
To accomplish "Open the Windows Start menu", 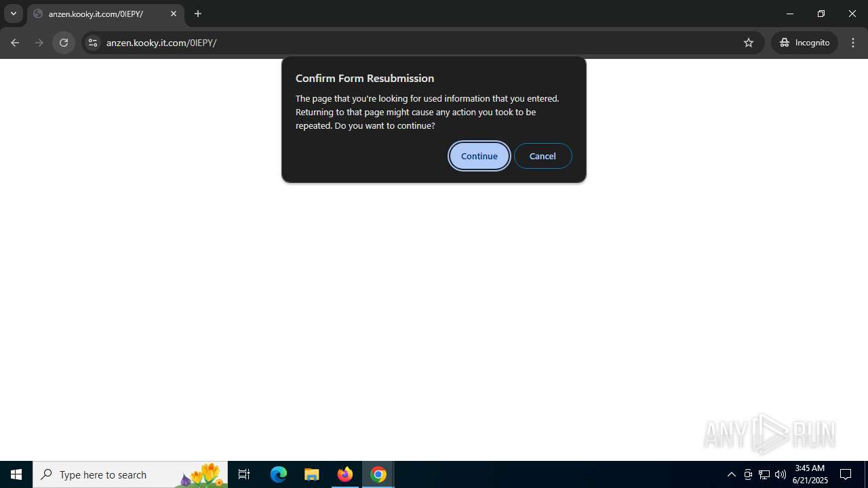I will point(16,474).
